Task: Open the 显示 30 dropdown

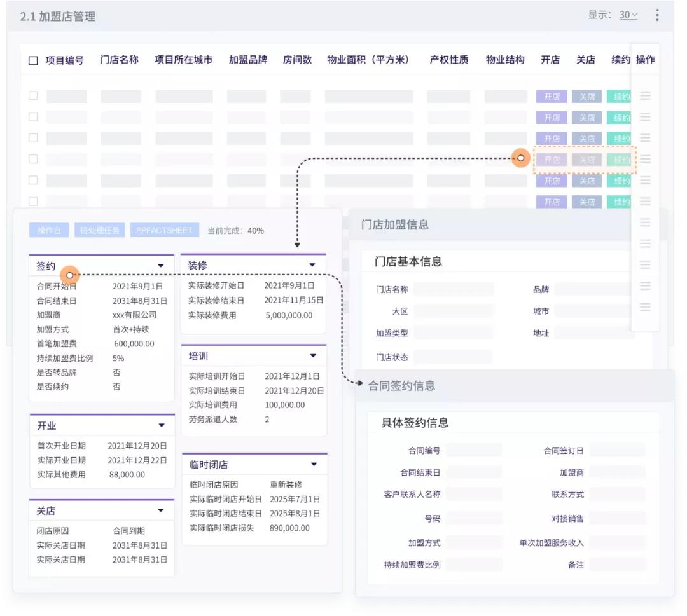Action: coord(627,14)
